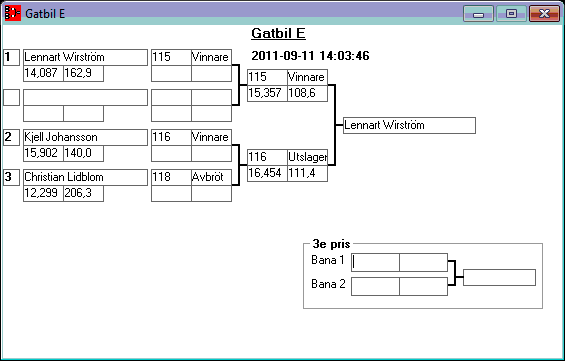This screenshot has width=565, height=361.
Task: Click the 15,357 semifinal time field
Action: (267, 93)
